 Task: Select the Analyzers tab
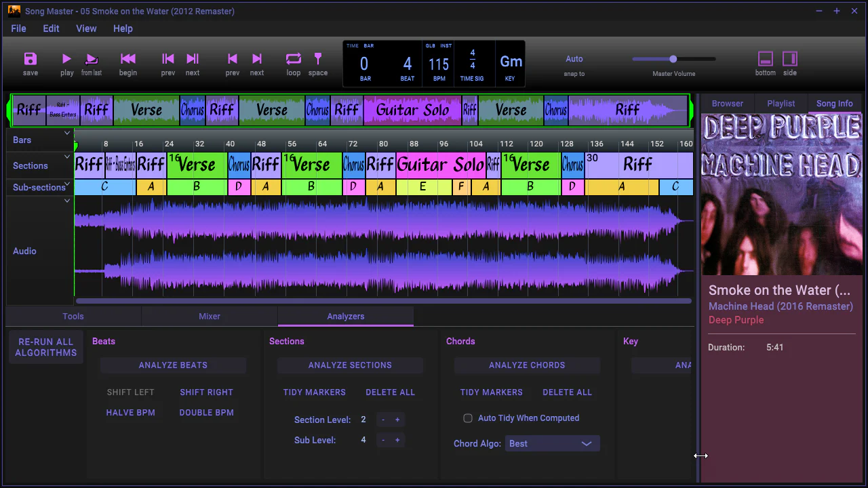[346, 316]
